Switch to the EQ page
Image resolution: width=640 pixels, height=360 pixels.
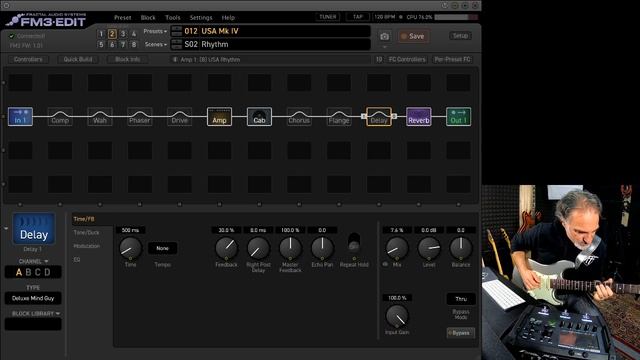[x=77, y=260]
